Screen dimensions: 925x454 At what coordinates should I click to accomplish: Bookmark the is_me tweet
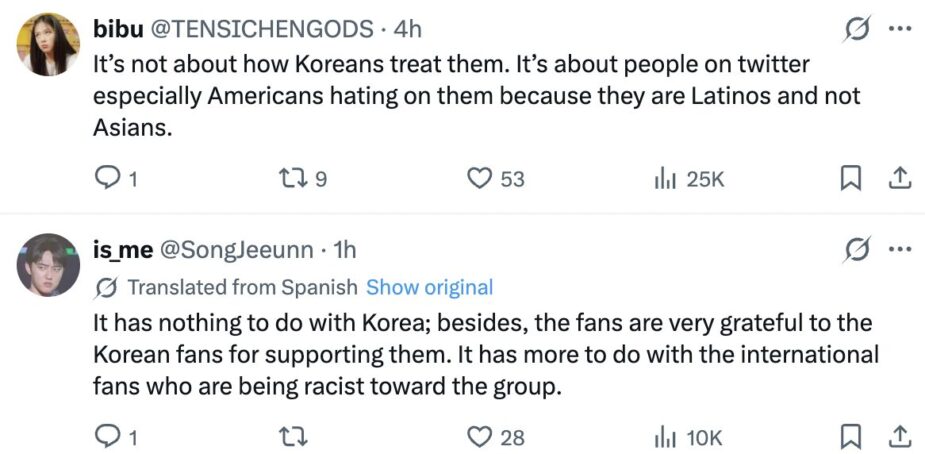point(850,436)
